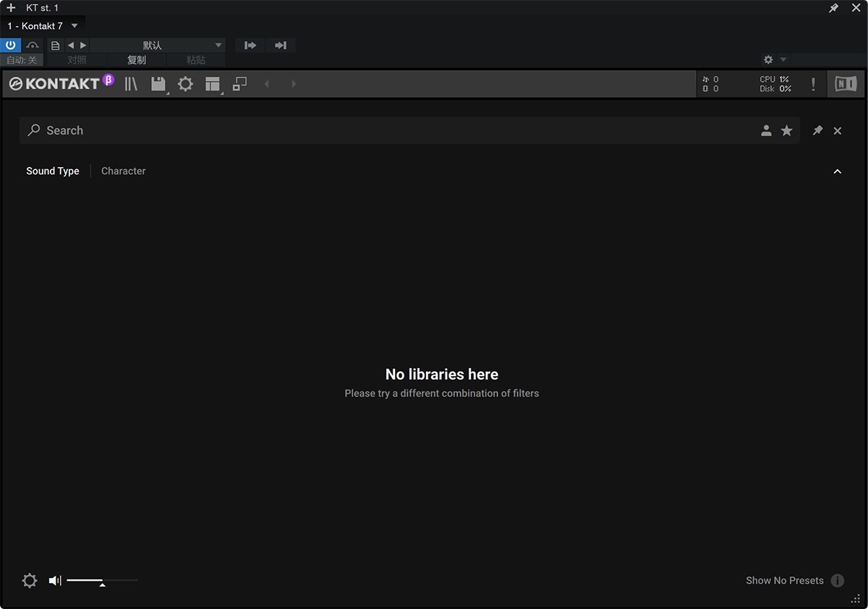The height and width of the screenshot is (609, 868).
Task: Pin the browser panel open
Action: tap(817, 130)
